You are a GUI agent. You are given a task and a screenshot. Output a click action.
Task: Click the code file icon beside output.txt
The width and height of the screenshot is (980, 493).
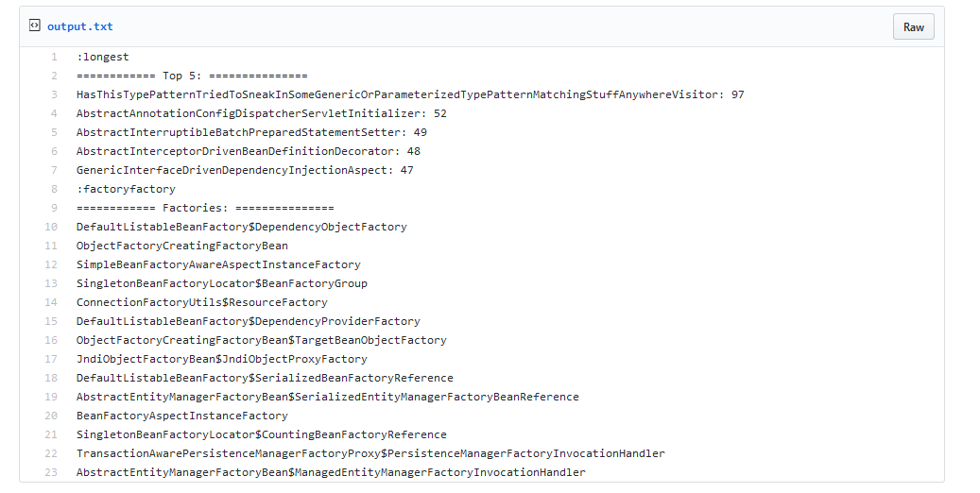click(x=35, y=26)
